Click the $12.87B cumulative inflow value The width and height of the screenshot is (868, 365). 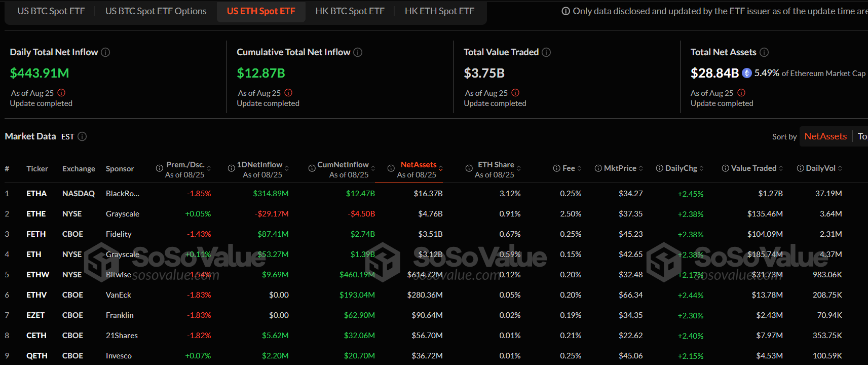point(261,73)
